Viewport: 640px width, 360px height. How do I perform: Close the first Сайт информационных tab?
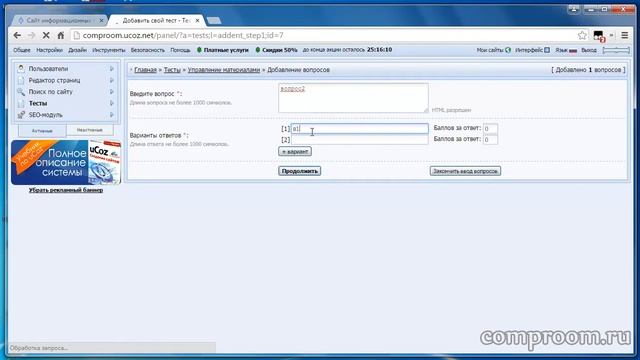click(x=102, y=20)
